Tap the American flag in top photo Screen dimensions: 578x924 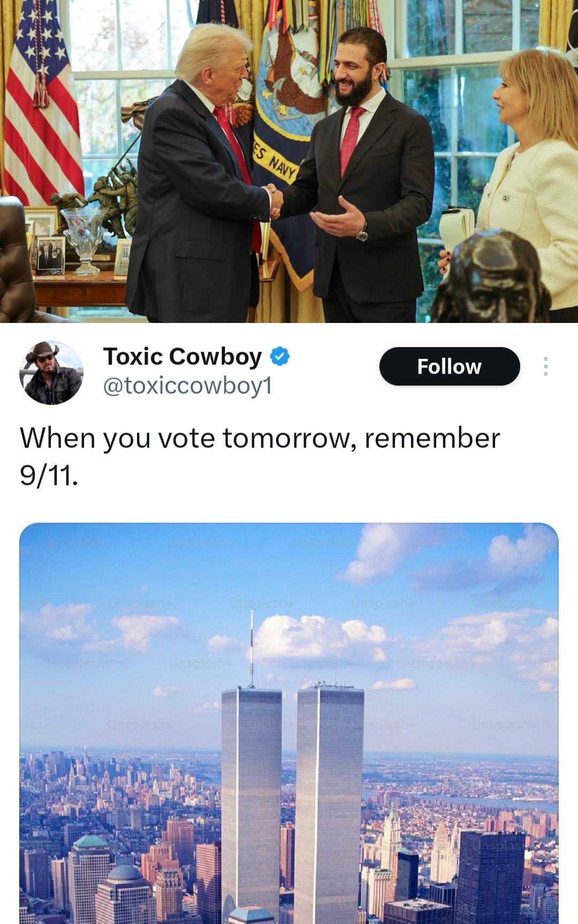[x=42, y=102]
